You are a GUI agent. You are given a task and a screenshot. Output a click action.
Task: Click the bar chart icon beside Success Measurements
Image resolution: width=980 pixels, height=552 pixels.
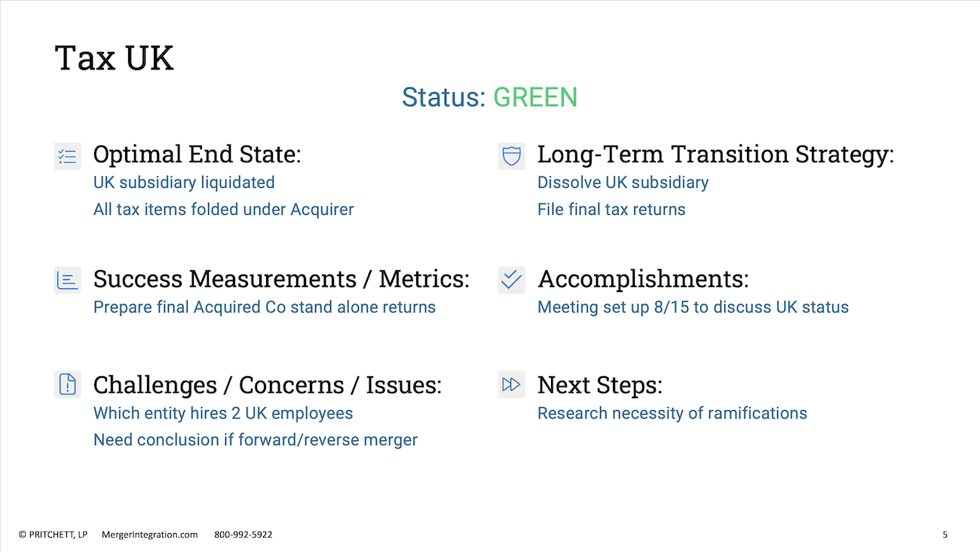pos(67,281)
